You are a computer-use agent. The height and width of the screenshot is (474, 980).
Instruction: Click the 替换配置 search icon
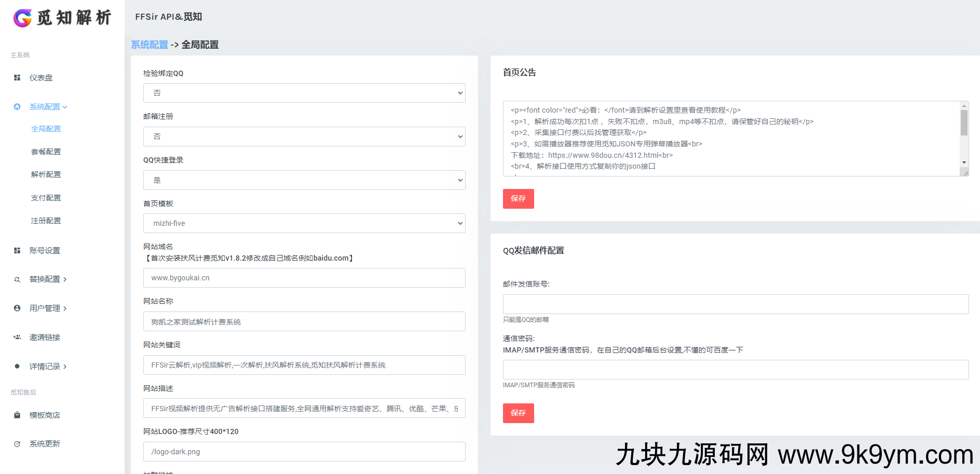pyautogui.click(x=17, y=279)
